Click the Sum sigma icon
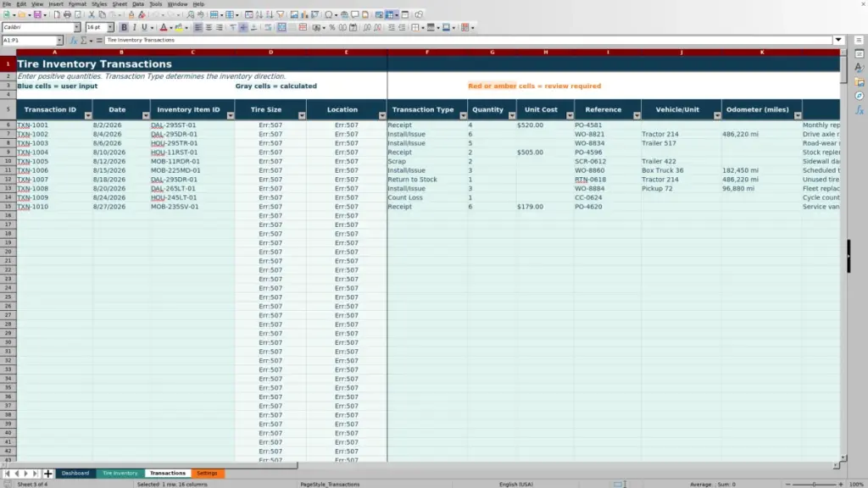Screen dimensions: 868x488 [84, 41]
